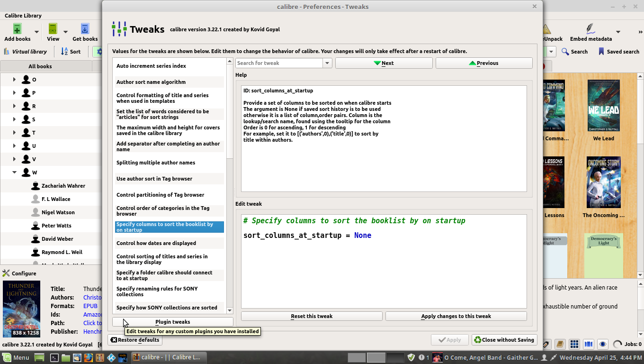
Task: Click the Kindle icon in taskbar
Action: (x=123, y=357)
